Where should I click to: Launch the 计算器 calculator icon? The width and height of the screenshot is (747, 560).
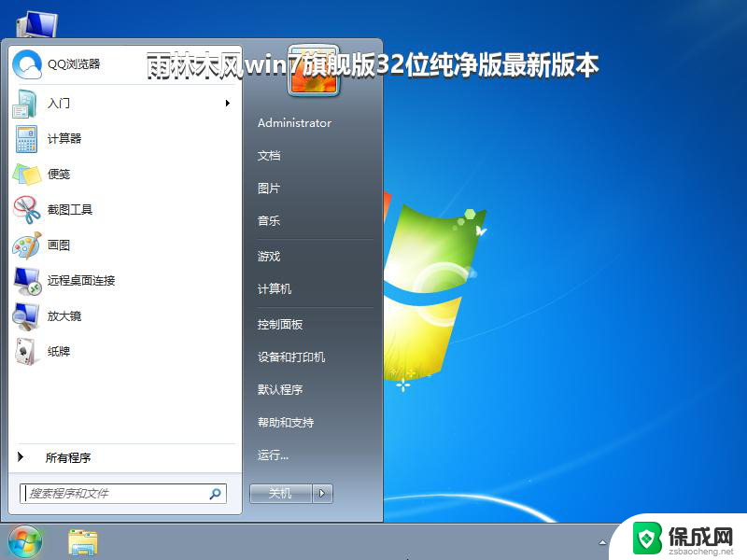click(26, 138)
